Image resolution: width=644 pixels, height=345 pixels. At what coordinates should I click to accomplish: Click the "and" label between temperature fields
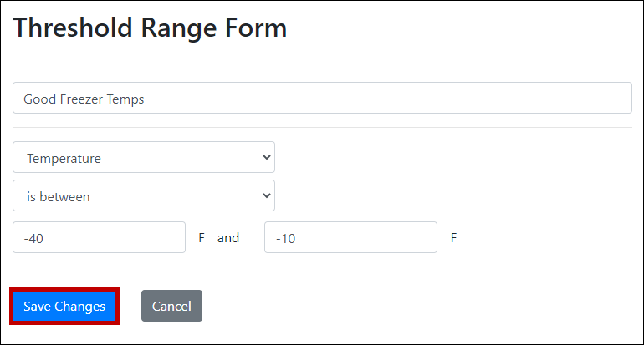tap(228, 238)
